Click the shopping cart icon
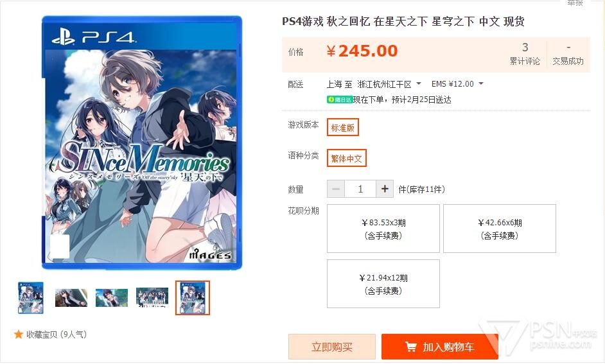 [411, 347]
